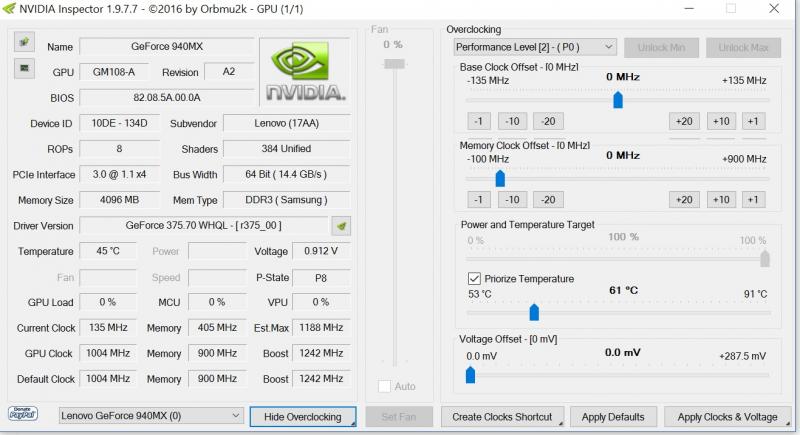This screenshot has height=435, width=800.
Task: Open the sensor monitoring icon beside GPU
Action: (24, 68)
